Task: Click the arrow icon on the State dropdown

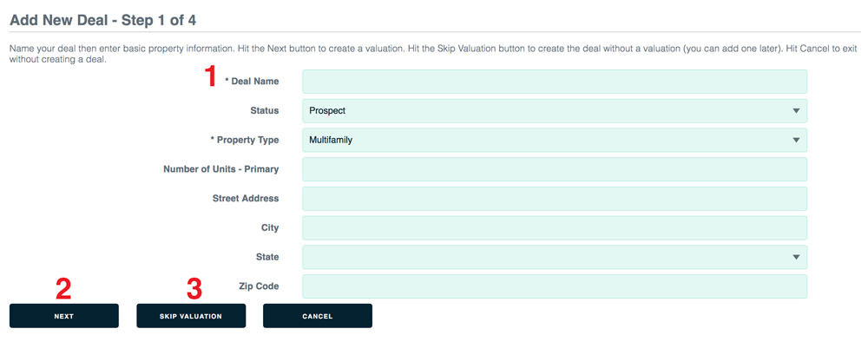Action: point(796,257)
